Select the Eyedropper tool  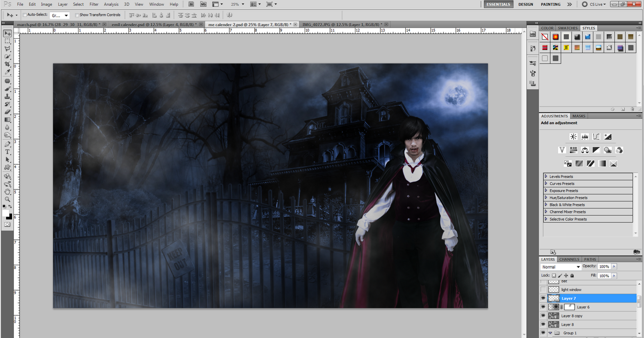coord(7,72)
